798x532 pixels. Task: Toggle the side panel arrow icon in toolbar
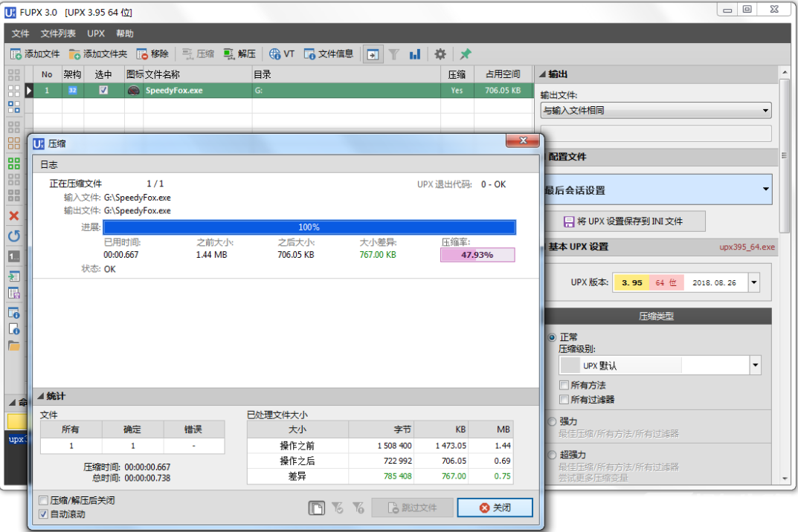pos(373,54)
